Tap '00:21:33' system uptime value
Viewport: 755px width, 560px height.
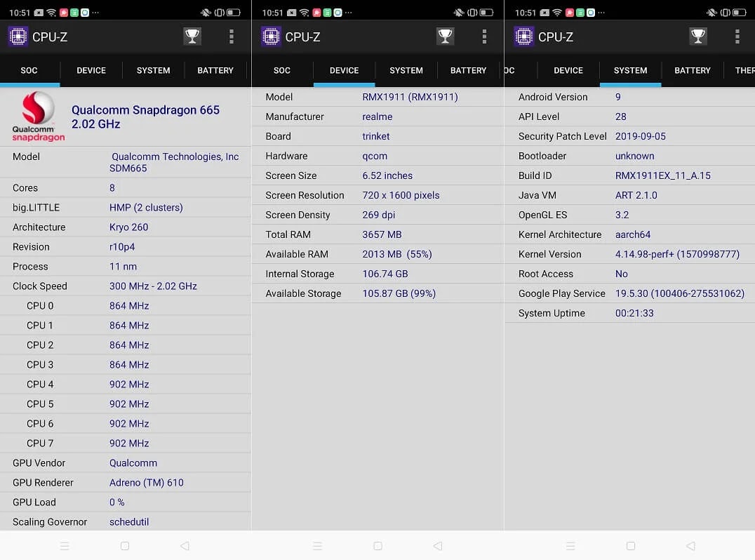click(x=634, y=314)
